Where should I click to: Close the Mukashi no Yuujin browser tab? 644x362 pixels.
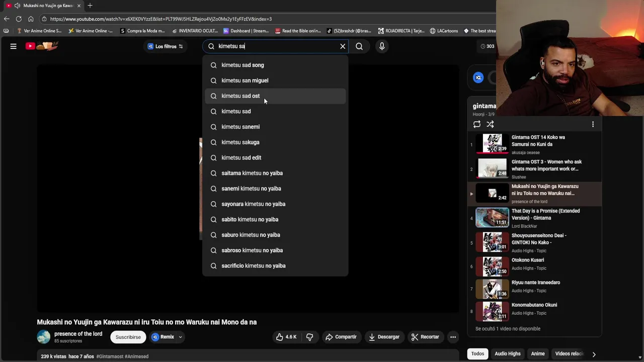point(78,6)
